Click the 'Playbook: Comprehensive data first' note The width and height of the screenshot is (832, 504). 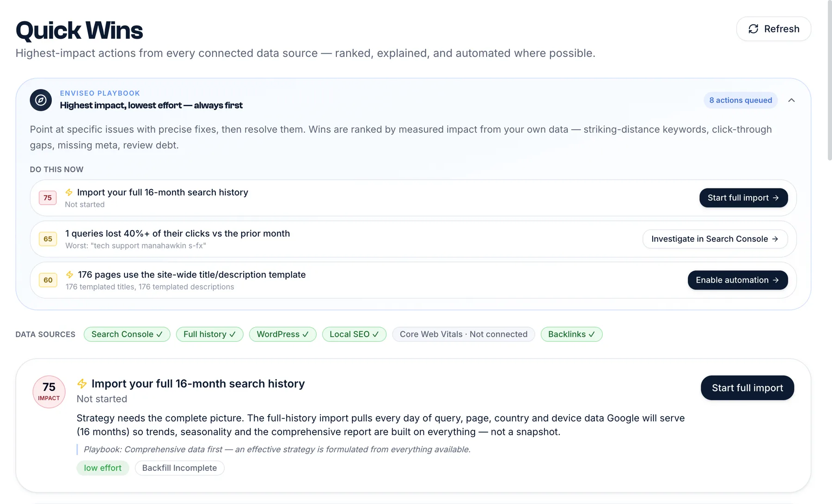tap(277, 449)
